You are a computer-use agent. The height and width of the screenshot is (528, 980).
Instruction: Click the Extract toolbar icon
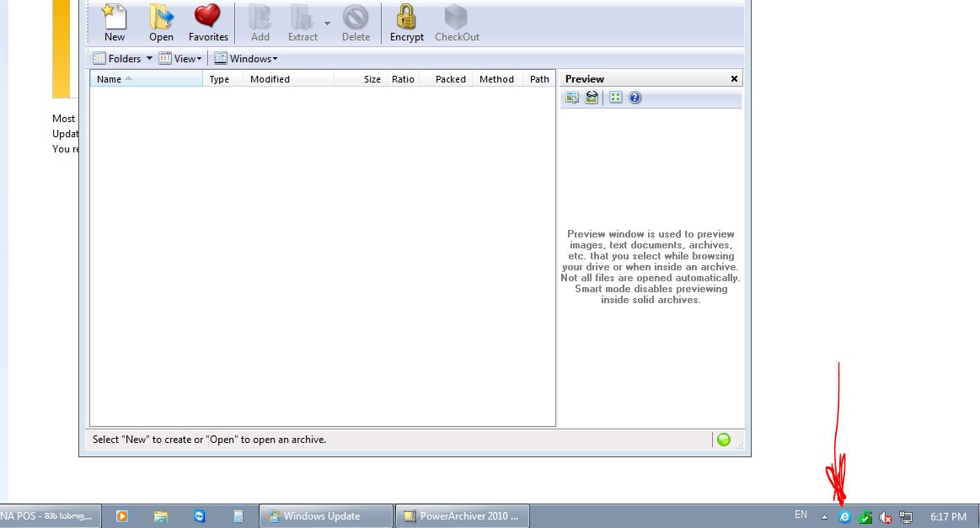point(303,23)
